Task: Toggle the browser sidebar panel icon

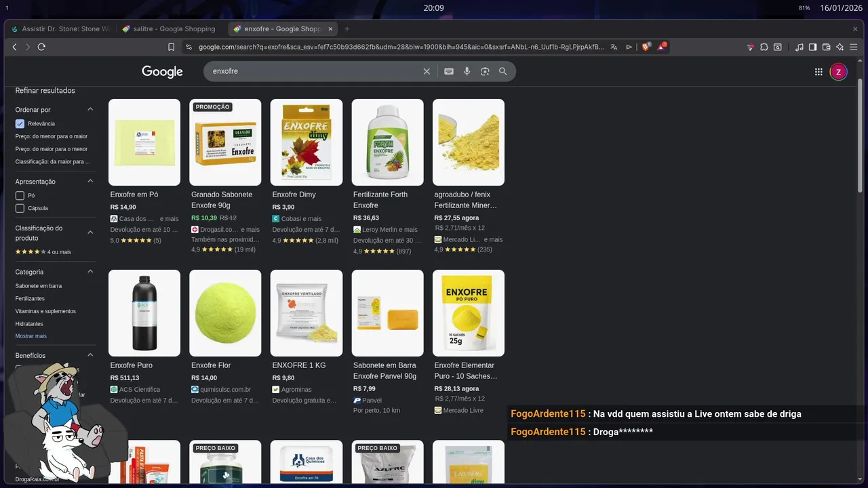Action: click(x=813, y=47)
